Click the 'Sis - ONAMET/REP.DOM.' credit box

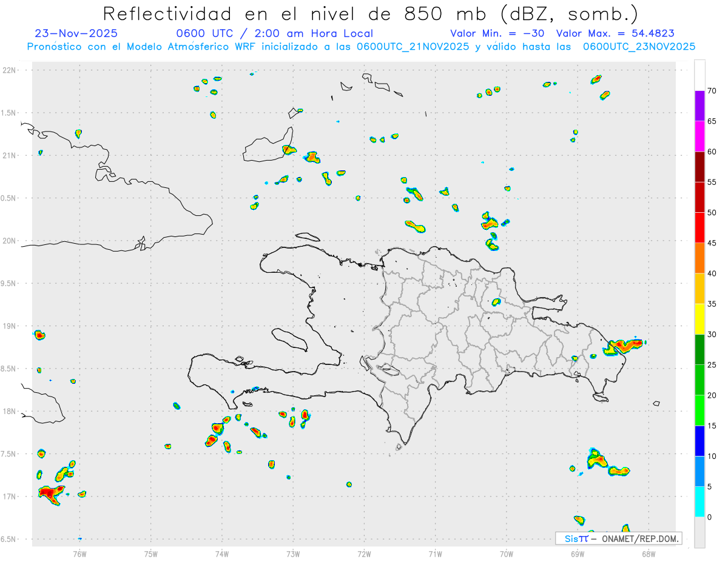(x=618, y=538)
